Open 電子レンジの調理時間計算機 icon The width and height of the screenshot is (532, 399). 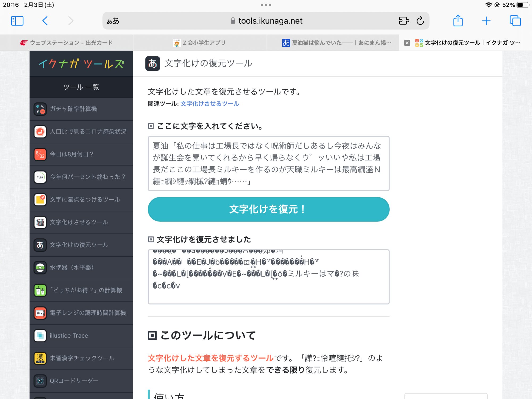[40, 313]
